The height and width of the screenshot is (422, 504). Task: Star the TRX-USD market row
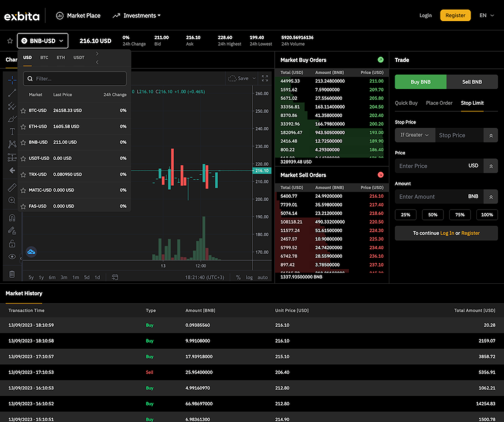point(23,175)
